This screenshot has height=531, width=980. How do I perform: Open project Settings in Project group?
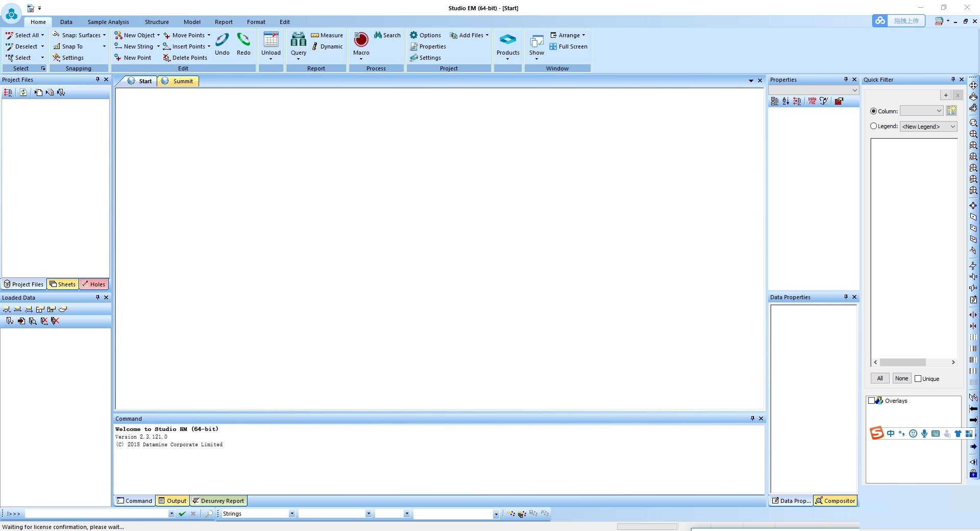[x=425, y=58]
